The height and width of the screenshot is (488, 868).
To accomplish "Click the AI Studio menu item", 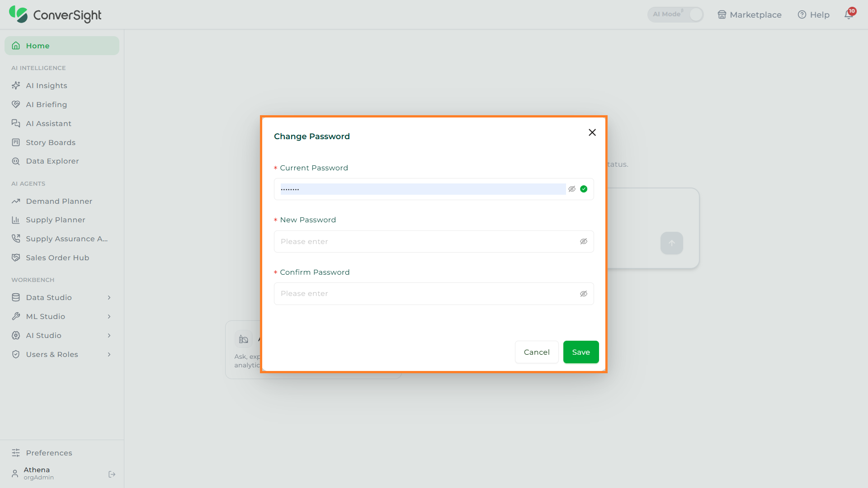I will (62, 335).
